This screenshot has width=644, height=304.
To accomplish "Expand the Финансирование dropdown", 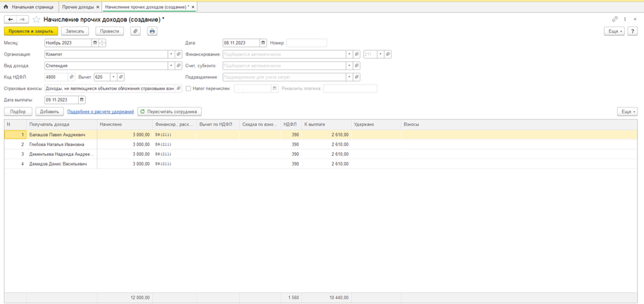I will coord(350,54).
